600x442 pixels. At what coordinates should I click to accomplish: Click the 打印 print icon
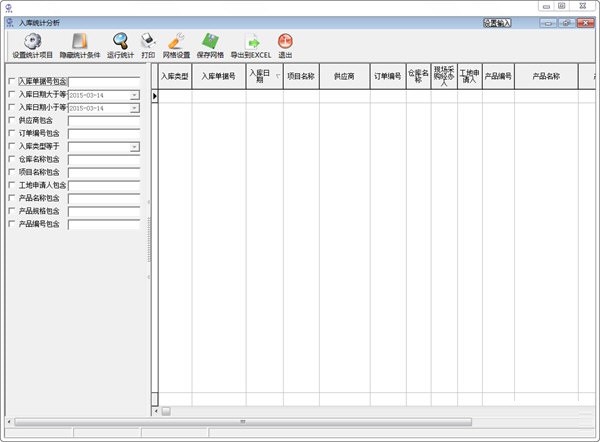148,46
